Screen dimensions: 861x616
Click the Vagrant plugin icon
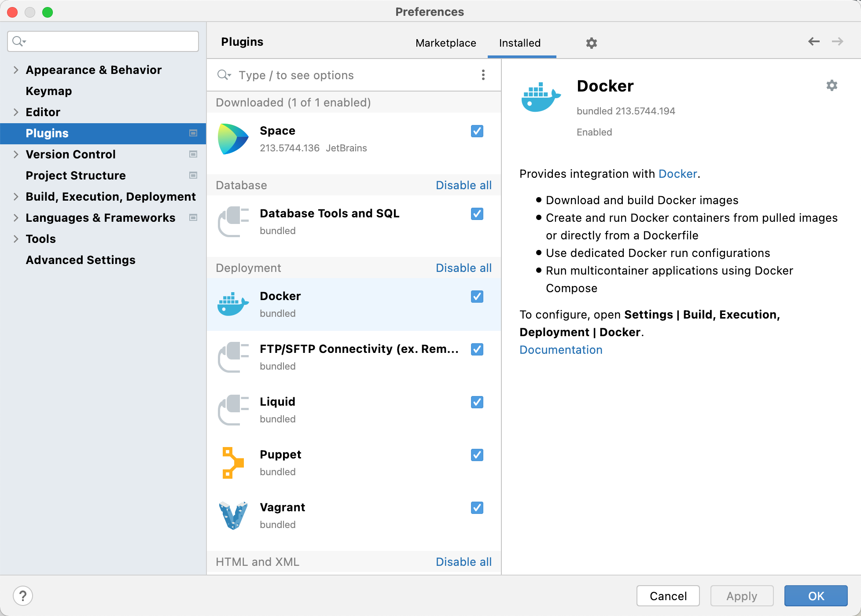pos(233,515)
